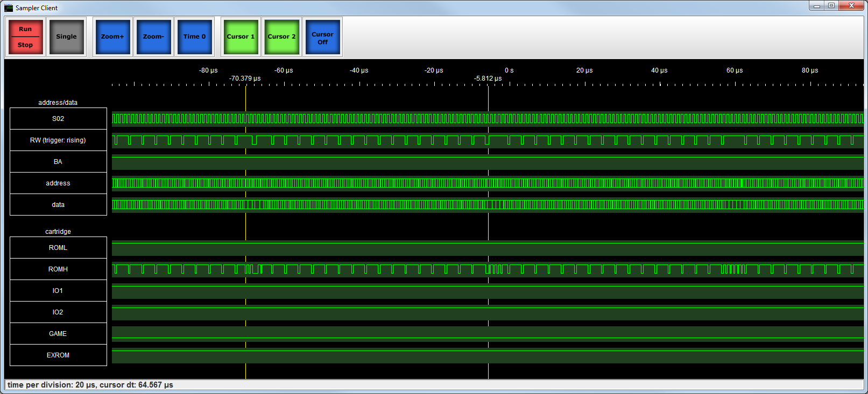Click the ROML cartridge signal label
This screenshot has height=394, width=868.
[58, 248]
